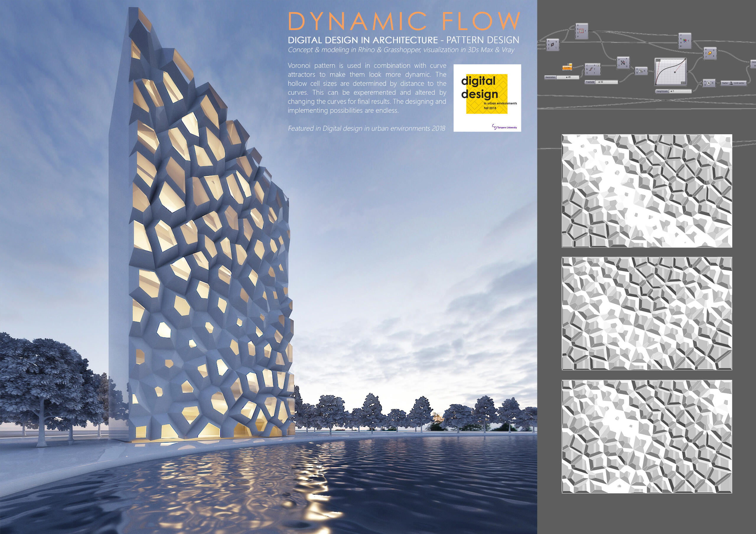Select the Multiplication X component
The image size is (756, 534).
[x=709, y=83]
